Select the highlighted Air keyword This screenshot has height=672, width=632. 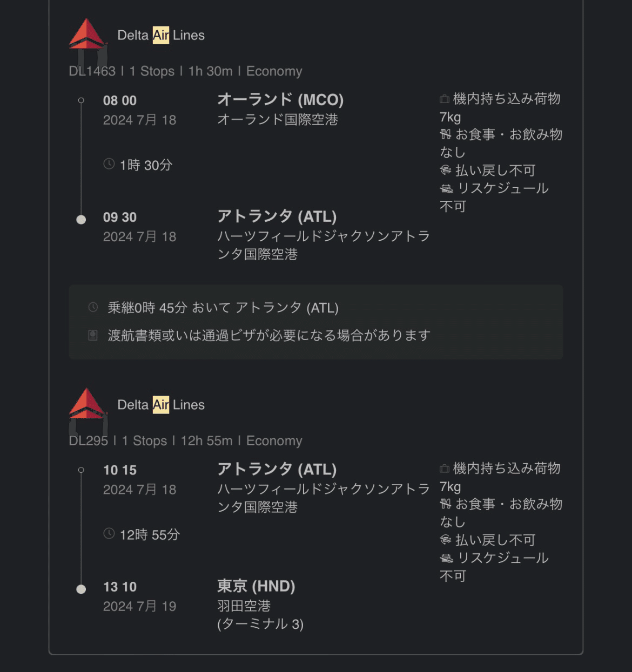160,35
